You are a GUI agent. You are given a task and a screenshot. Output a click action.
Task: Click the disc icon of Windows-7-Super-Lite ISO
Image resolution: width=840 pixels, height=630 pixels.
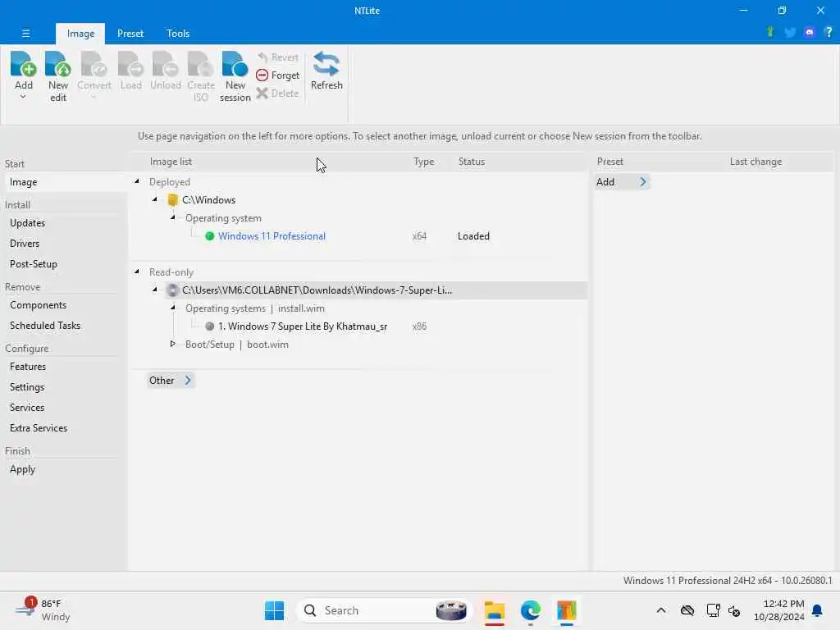(x=172, y=290)
